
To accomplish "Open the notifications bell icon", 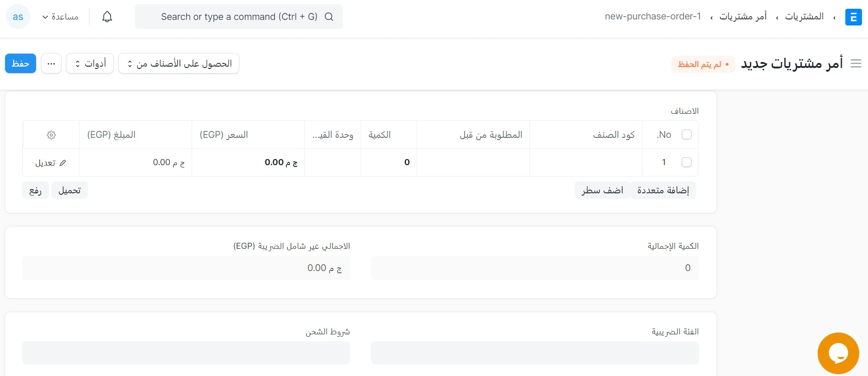I will point(107,17).
